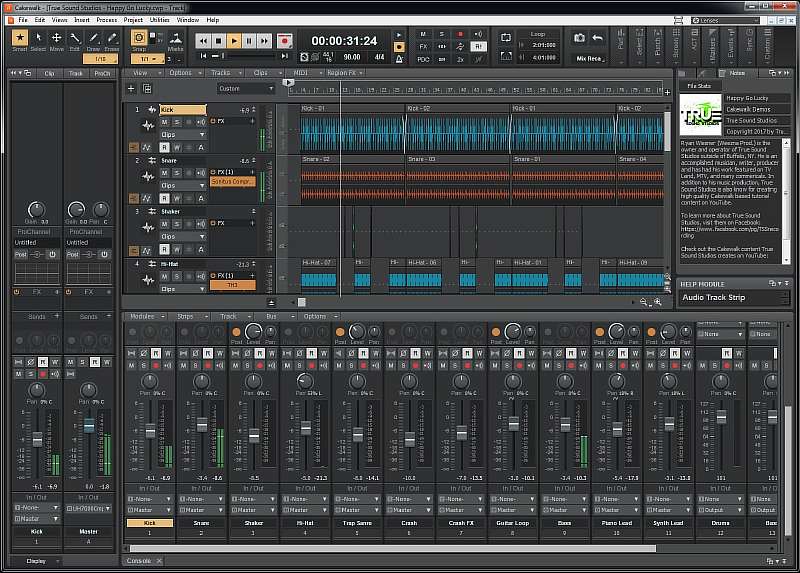Stop playback in the transport
This screenshot has width=800, height=573.
click(x=218, y=41)
